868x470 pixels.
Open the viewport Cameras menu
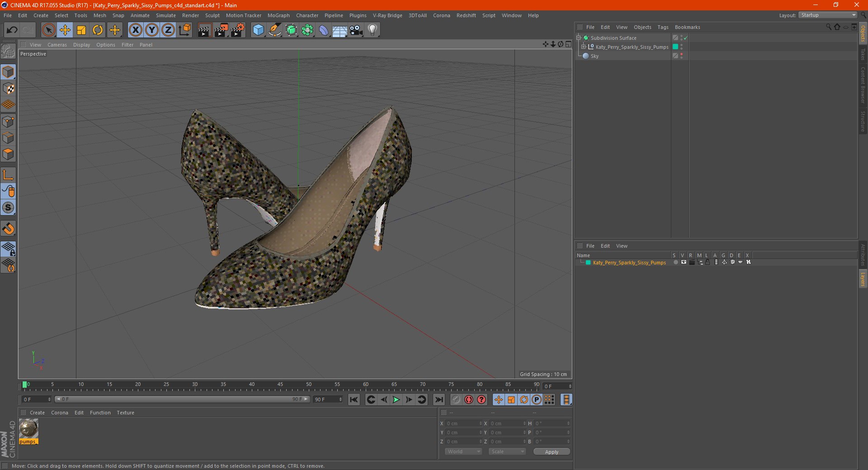click(x=57, y=45)
